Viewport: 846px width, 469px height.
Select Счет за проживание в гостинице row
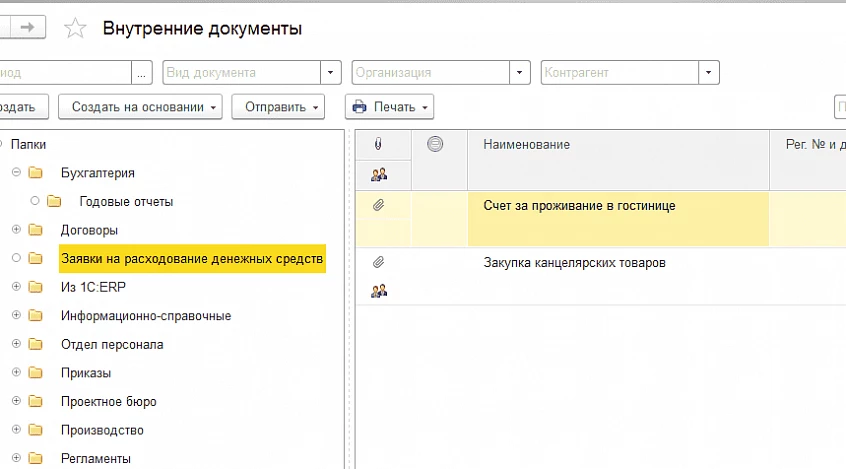601,219
